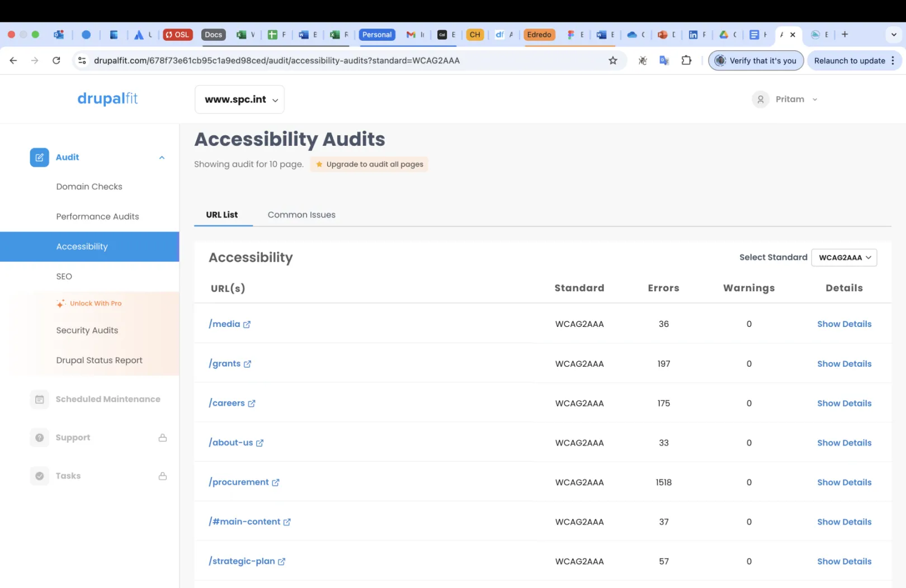This screenshot has height=588, width=906.
Task: Click the Audit pencil icon in sidebar
Action: pyautogui.click(x=39, y=158)
